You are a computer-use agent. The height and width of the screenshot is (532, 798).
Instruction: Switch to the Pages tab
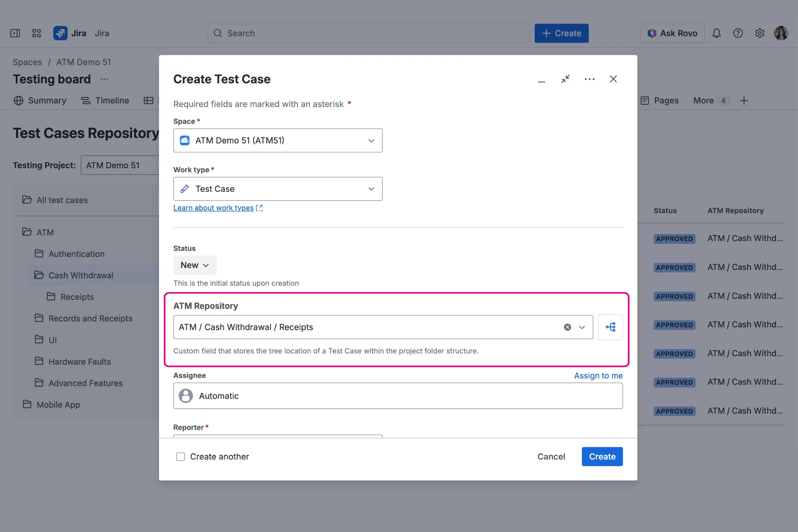coord(666,100)
